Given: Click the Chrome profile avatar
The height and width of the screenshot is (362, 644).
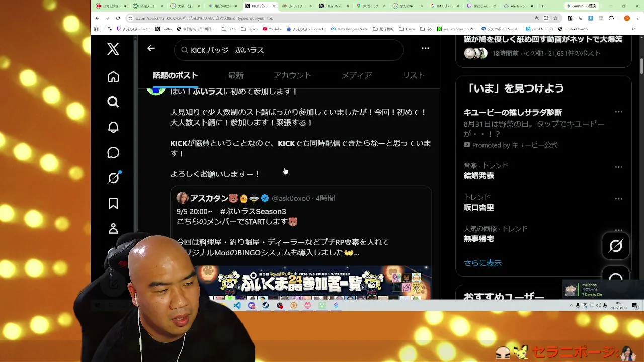Looking at the screenshot, I should (627, 18).
